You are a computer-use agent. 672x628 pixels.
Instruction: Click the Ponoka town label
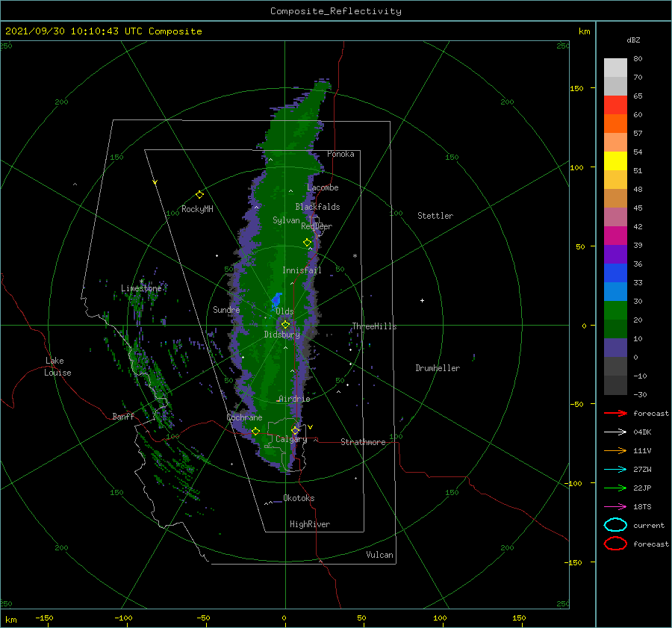[340, 154]
